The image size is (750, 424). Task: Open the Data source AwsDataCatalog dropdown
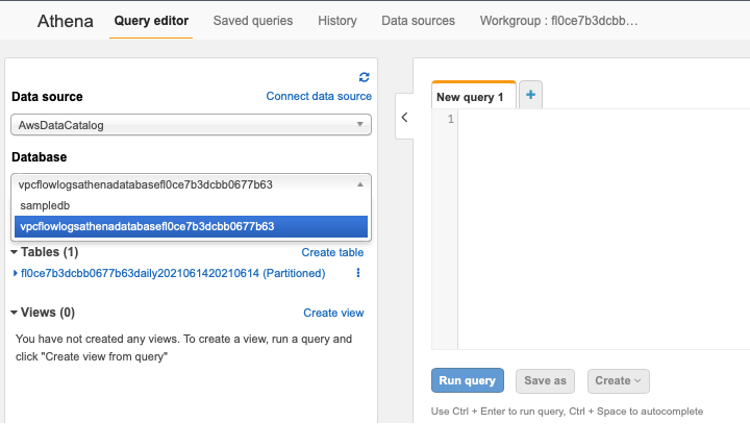click(x=191, y=125)
